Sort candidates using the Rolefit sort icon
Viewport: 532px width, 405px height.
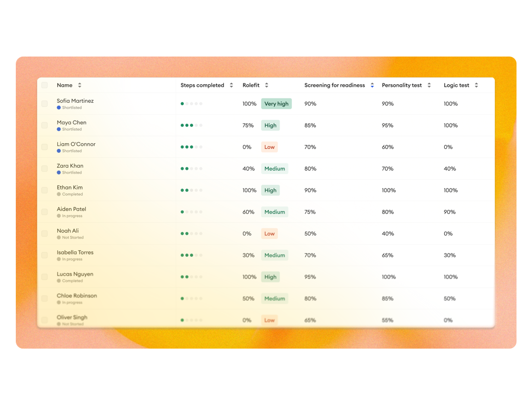pyautogui.click(x=267, y=85)
